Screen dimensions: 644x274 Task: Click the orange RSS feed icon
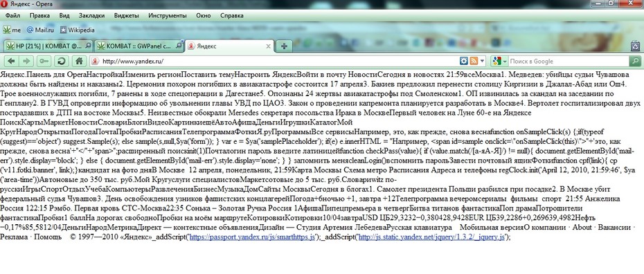474,61
